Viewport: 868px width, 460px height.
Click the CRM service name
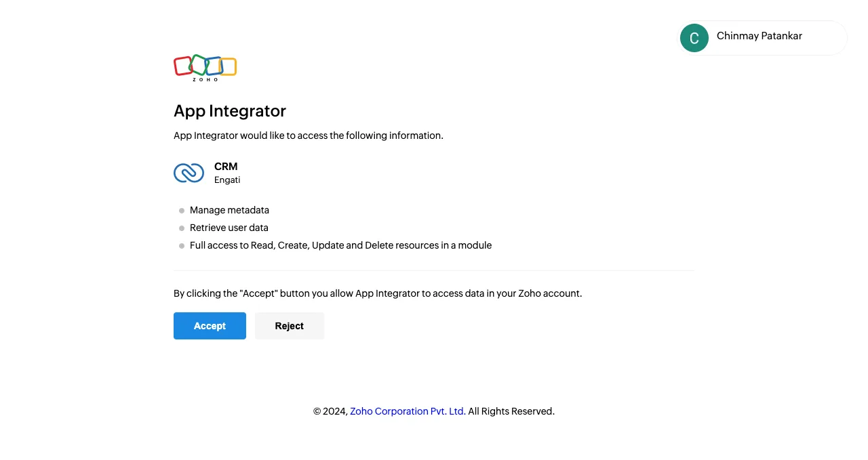coord(226,167)
